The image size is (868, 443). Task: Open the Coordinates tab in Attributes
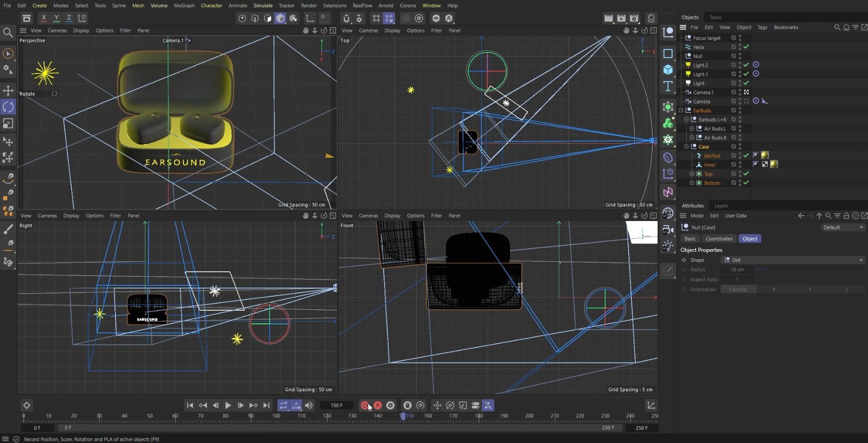coord(719,239)
